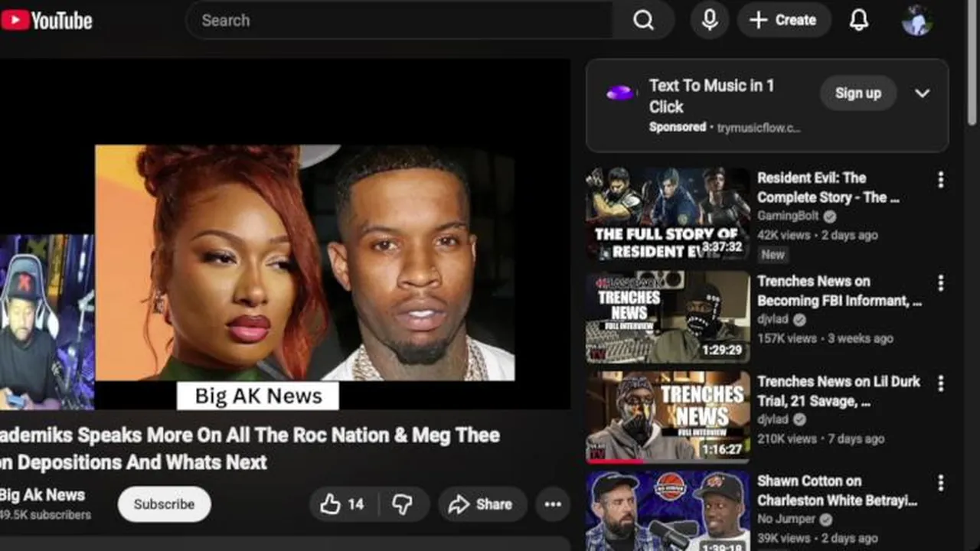Click the No Jumper channel name
This screenshot has width=980, height=551.
point(786,520)
